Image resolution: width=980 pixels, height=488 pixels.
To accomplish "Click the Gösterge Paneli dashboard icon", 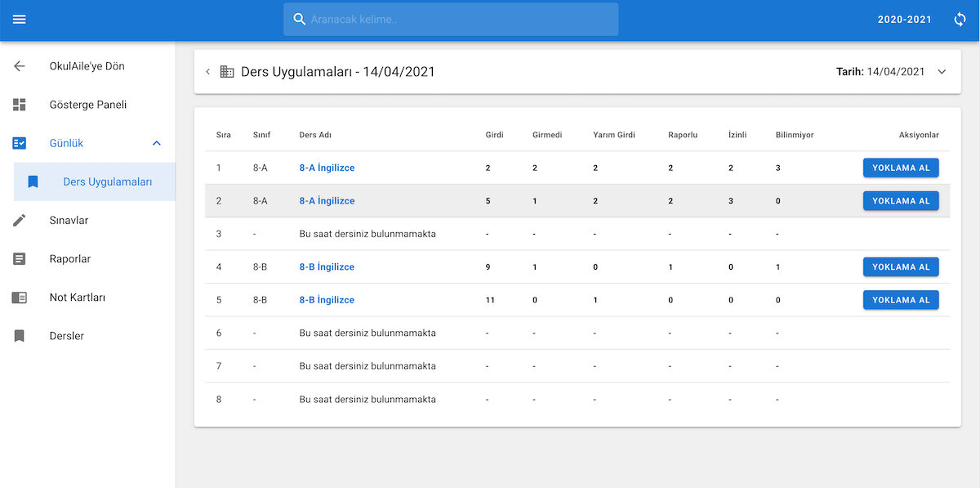I will click(x=20, y=105).
